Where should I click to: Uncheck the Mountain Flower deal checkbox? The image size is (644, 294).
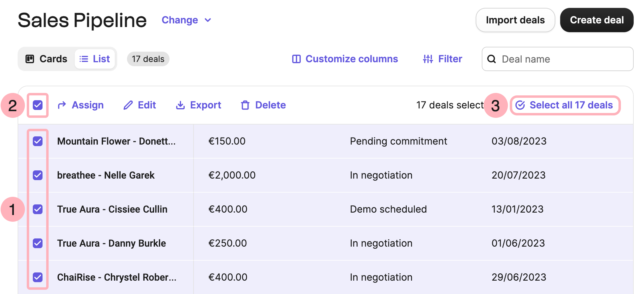coord(38,141)
